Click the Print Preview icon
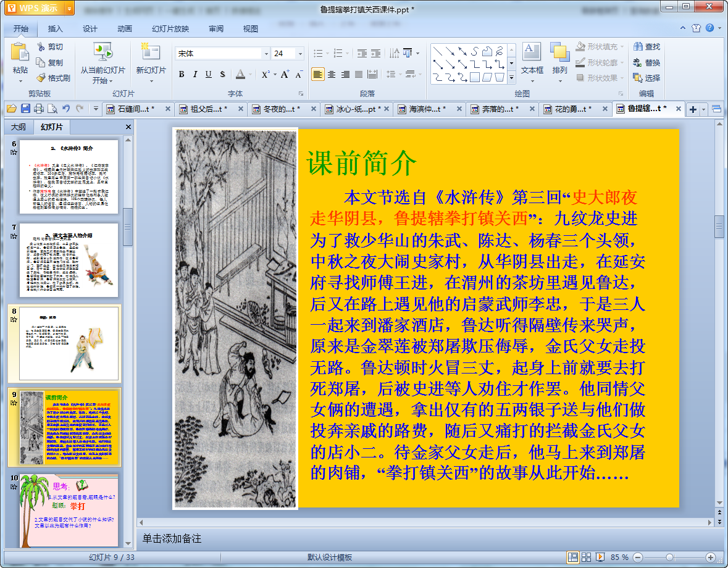The width and height of the screenshot is (728, 568). point(52,109)
